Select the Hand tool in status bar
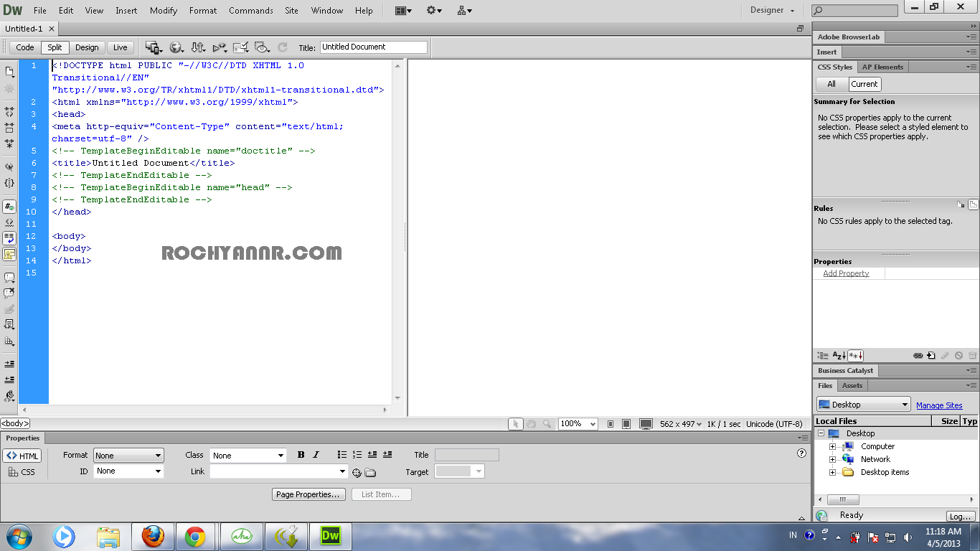The image size is (980, 551). tap(531, 424)
